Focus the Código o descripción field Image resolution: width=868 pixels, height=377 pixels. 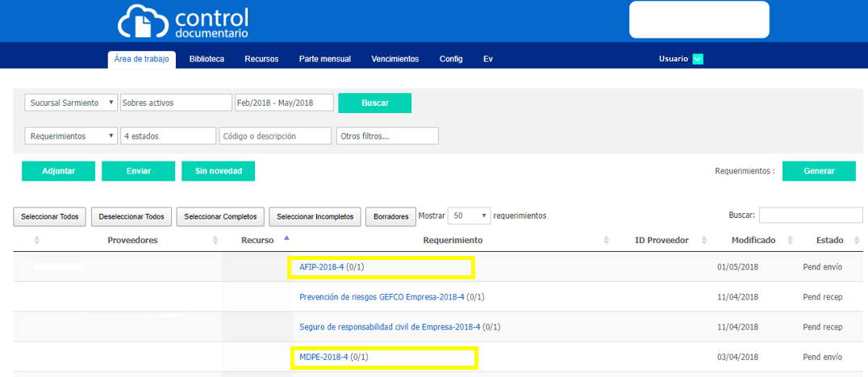pos(275,136)
